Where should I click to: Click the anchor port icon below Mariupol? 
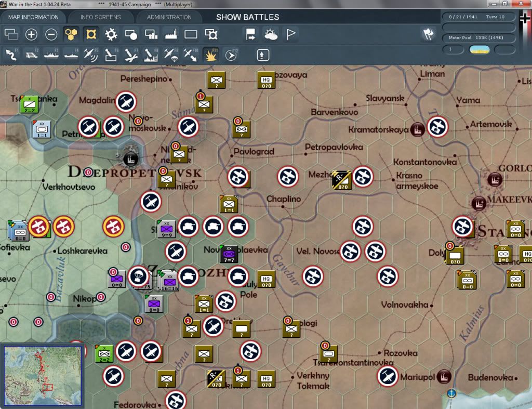pos(451,393)
